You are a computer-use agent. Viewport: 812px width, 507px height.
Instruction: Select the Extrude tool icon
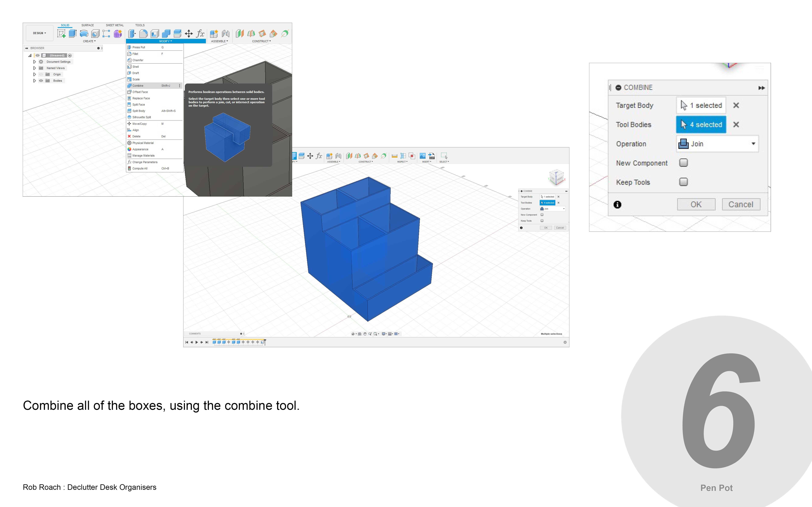tap(72, 33)
